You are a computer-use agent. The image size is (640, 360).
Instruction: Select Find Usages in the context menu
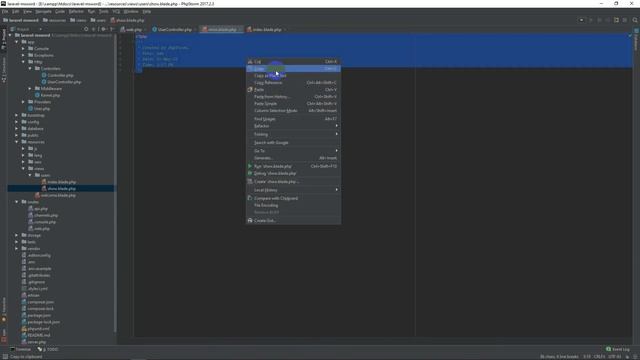pyautogui.click(x=293, y=119)
